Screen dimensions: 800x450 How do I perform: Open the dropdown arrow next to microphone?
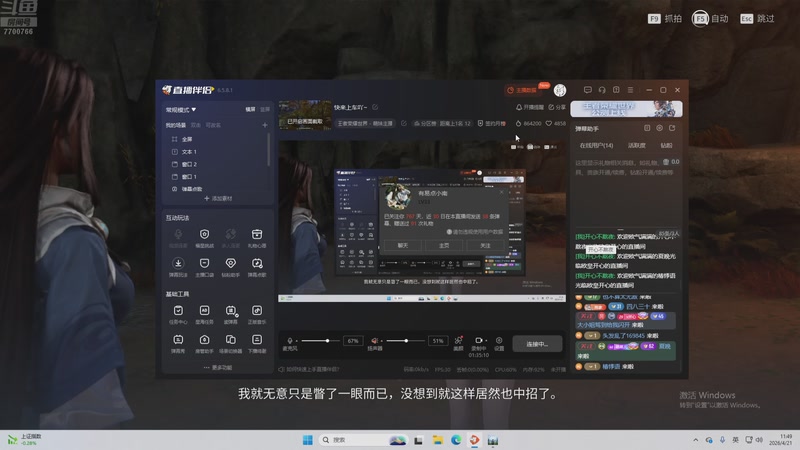click(296, 341)
